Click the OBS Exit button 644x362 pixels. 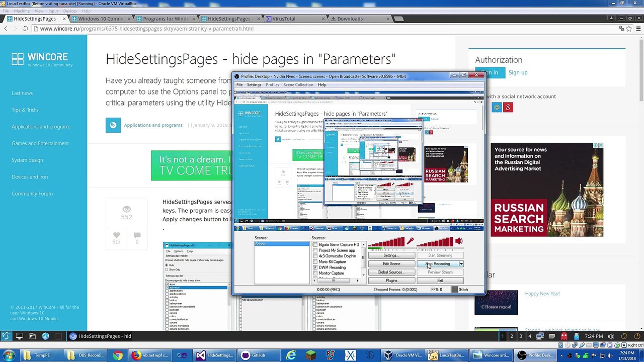[440, 281]
